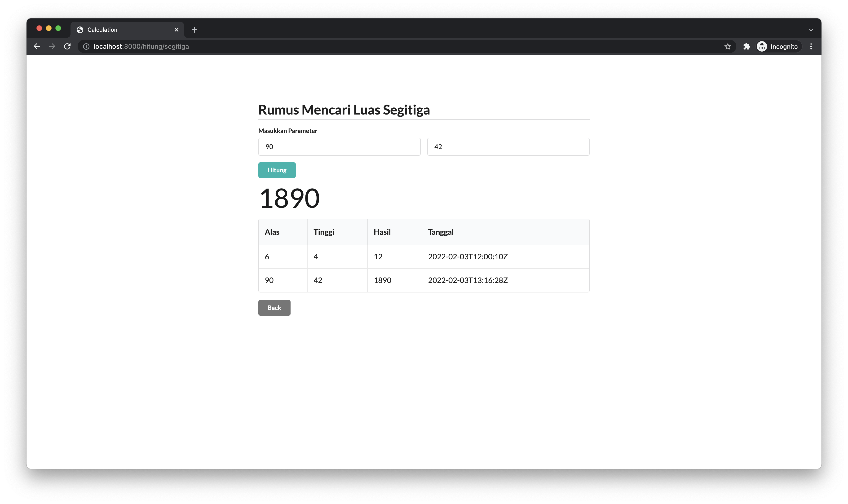
Task: Click the Hasil cell with value 12
Action: (x=394, y=257)
